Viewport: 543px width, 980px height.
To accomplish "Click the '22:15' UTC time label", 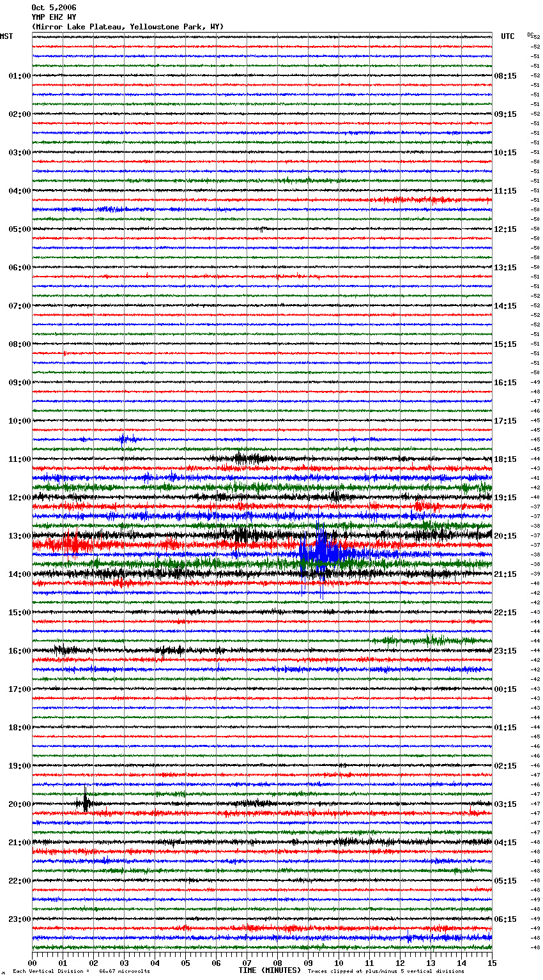I will (x=505, y=613).
